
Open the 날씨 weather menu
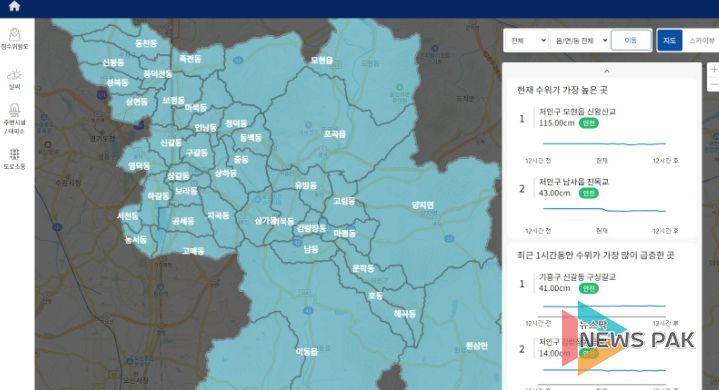point(15,79)
